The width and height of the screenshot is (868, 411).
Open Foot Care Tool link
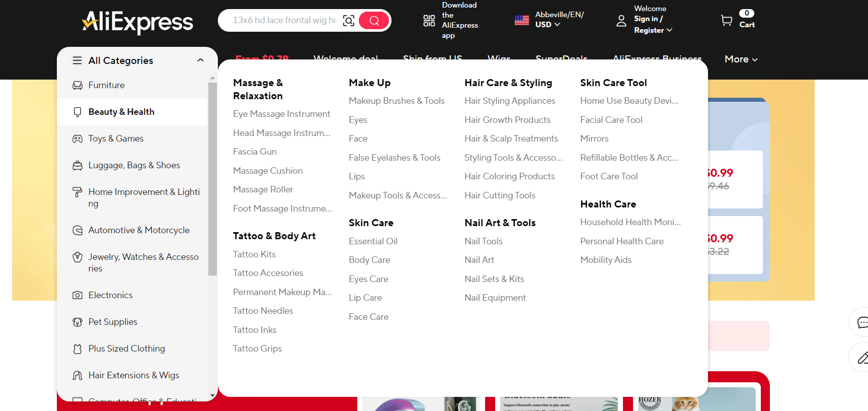[609, 176]
